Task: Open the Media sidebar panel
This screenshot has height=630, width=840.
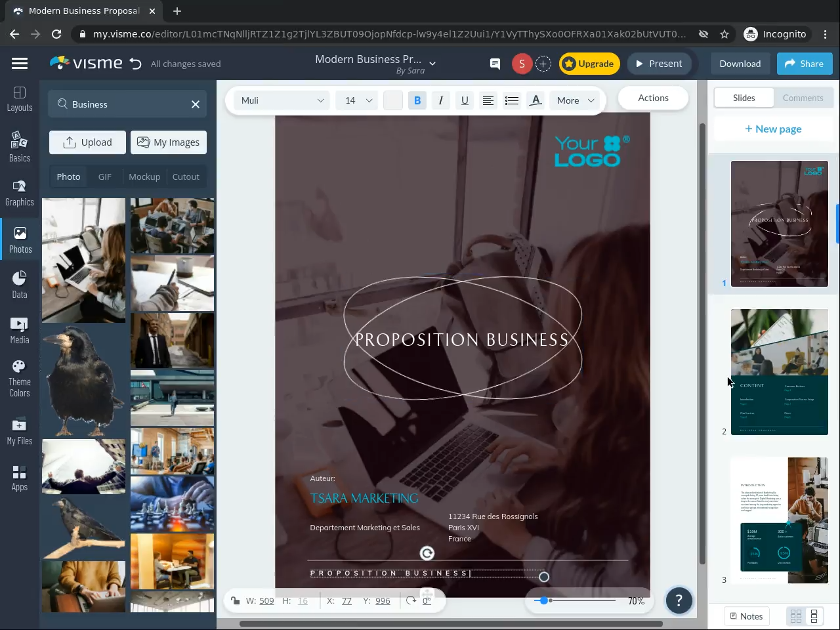Action: coord(20,330)
